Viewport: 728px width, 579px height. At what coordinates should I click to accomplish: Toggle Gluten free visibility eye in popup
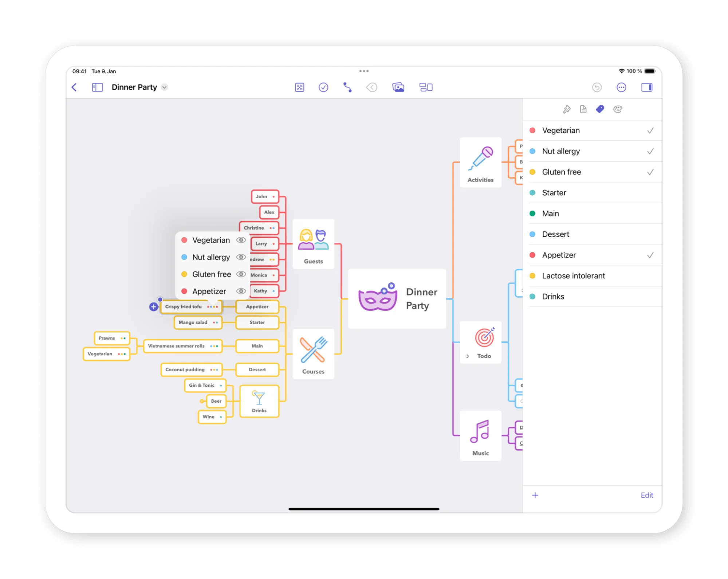point(241,274)
